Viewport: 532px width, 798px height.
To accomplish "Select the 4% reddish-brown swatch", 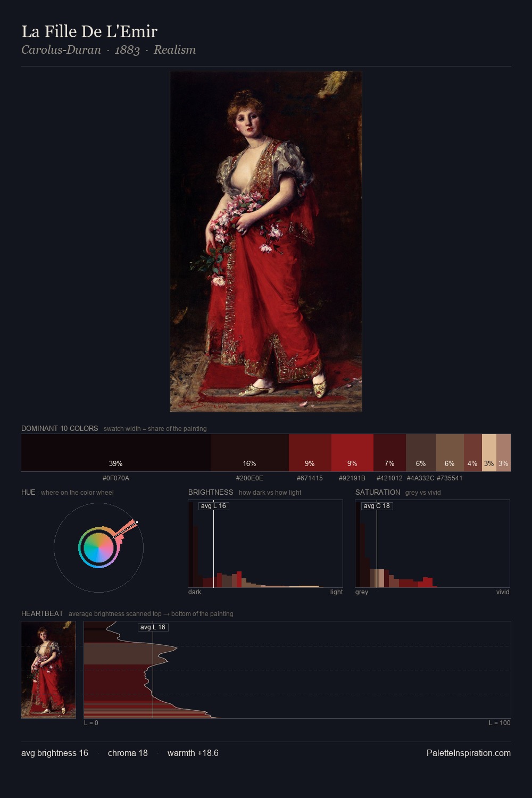I will (473, 453).
